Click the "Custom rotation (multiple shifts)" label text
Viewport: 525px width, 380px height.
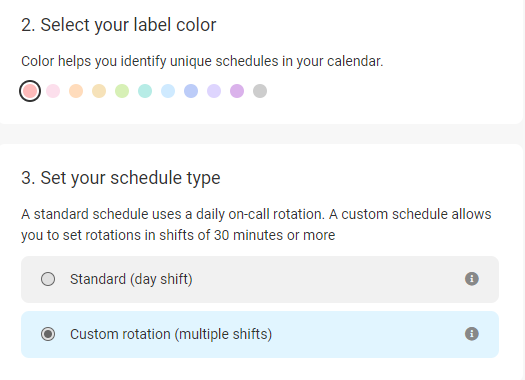(x=171, y=334)
